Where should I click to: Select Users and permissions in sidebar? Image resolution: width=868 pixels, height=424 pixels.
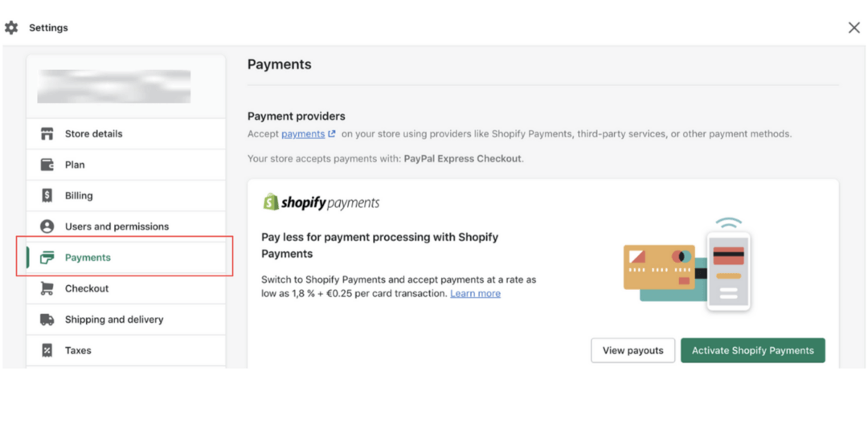pos(117,226)
